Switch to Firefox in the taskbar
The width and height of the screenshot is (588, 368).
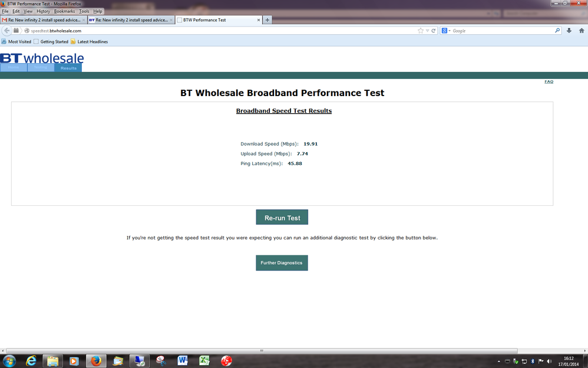(96, 361)
